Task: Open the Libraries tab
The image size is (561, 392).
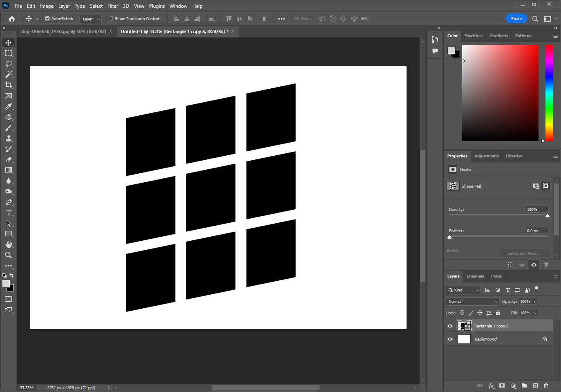Action: pos(514,156)
